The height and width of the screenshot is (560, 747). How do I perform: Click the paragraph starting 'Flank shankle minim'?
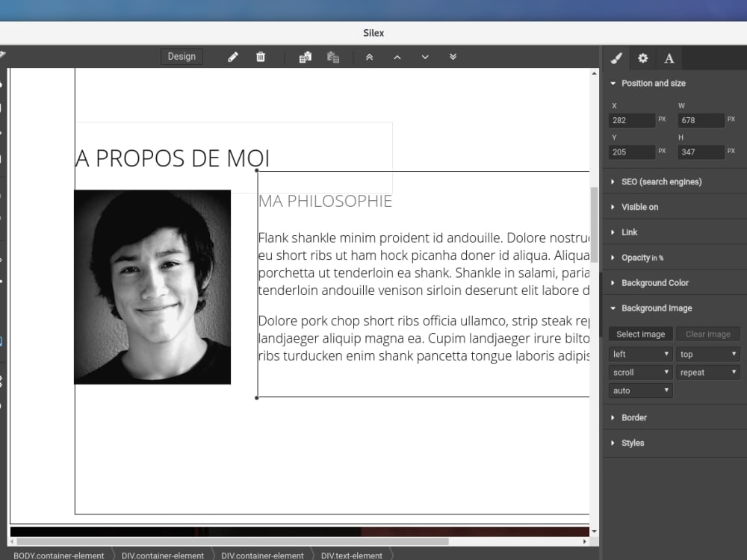tap(424, 264)
